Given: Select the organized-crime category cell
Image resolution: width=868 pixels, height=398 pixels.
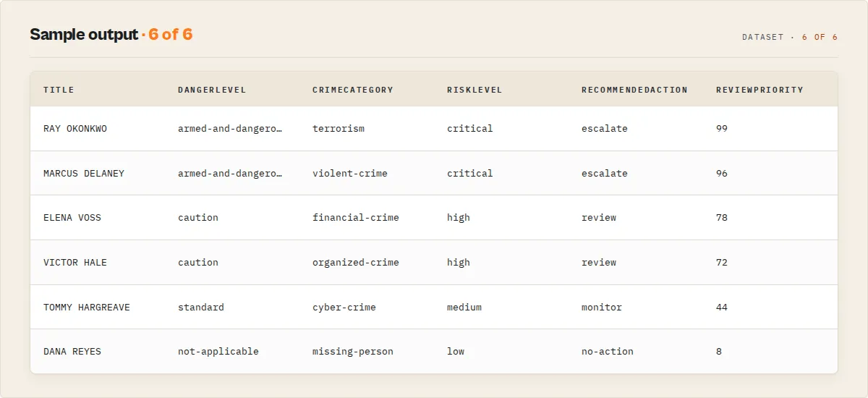Looking at the screenshot, I should pos(356,263).
